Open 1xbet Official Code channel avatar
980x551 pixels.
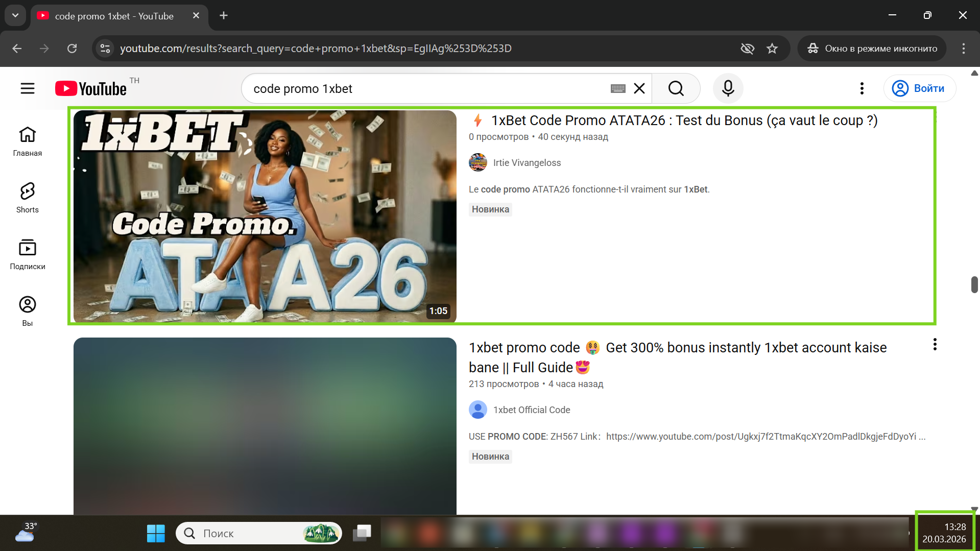(x=478, y=410)
